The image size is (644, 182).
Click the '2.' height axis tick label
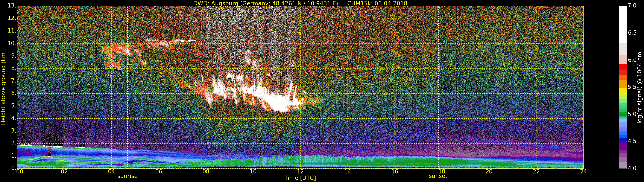(14, 143)
